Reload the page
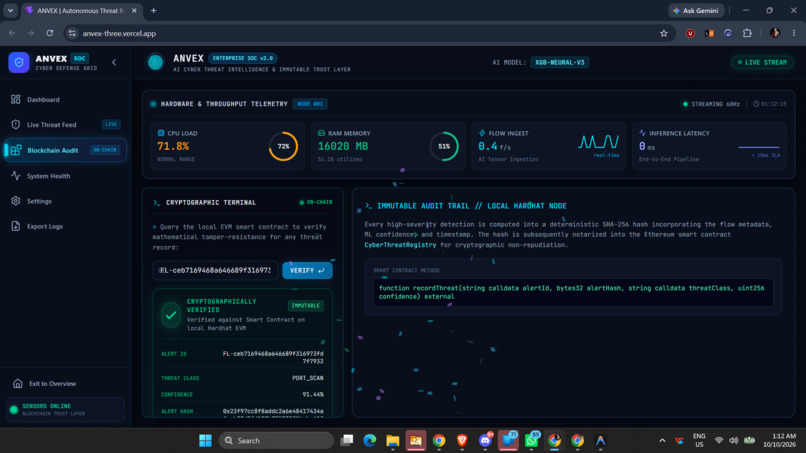The image size is (806, 453). tap(49, 33)
